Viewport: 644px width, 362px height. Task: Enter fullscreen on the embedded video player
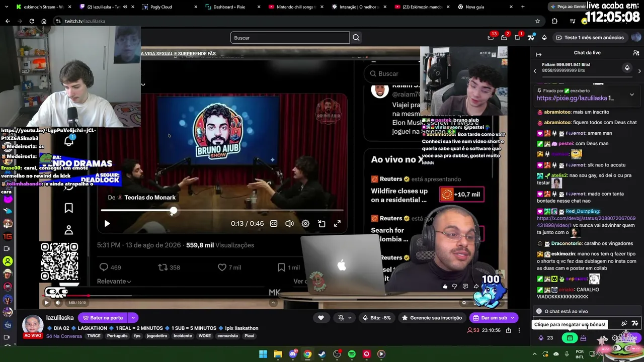[337, 224]
